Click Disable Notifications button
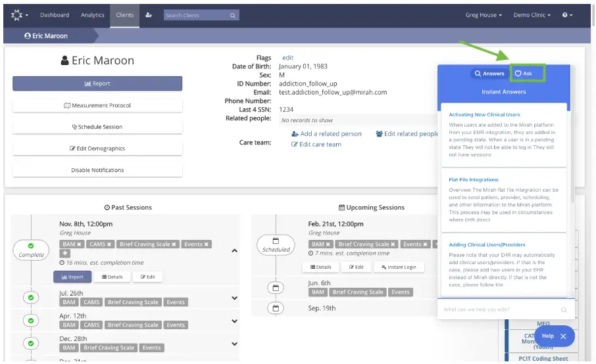 pyautogui.click(x=97, y=170)
